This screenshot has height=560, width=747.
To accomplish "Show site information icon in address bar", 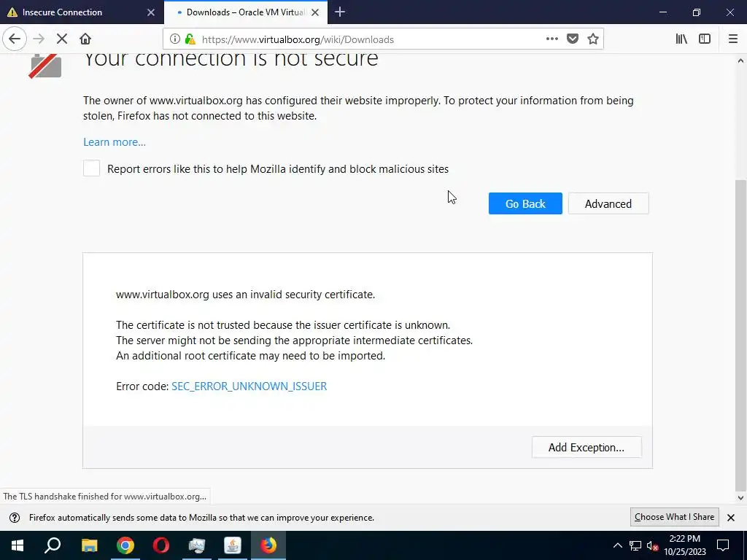I will tap(175, 39).
